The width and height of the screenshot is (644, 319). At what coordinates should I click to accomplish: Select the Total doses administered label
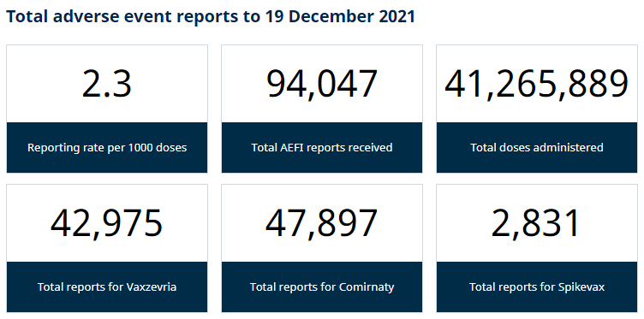536,148
